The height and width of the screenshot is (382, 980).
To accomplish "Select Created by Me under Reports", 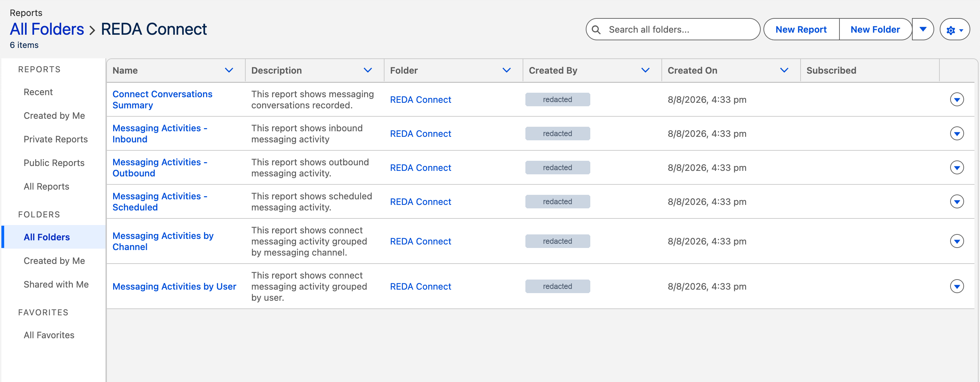I will [54, 115].
